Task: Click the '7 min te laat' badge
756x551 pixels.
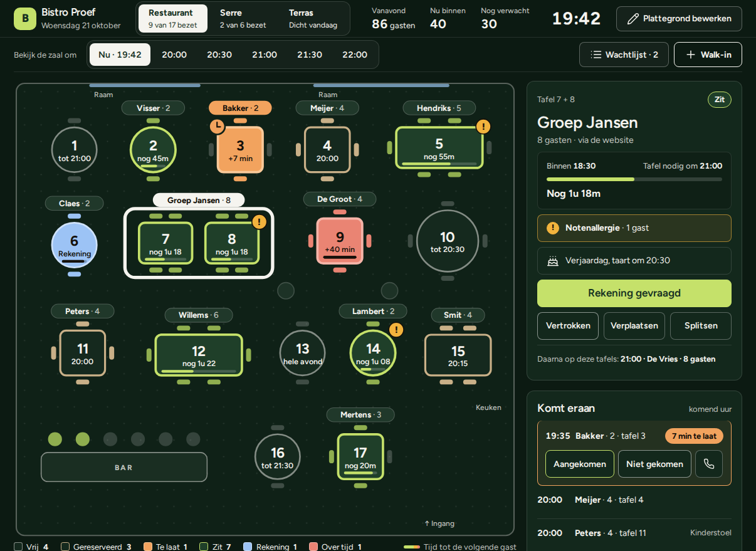Action: (x=694, y=436)
